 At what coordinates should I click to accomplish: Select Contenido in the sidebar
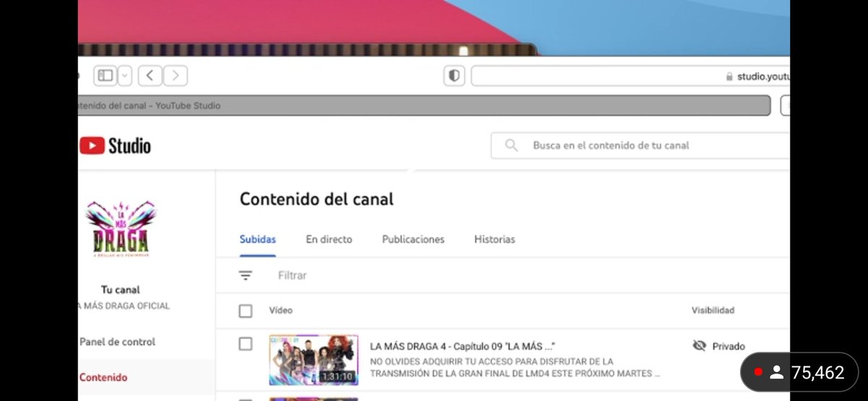pos(103,378)
